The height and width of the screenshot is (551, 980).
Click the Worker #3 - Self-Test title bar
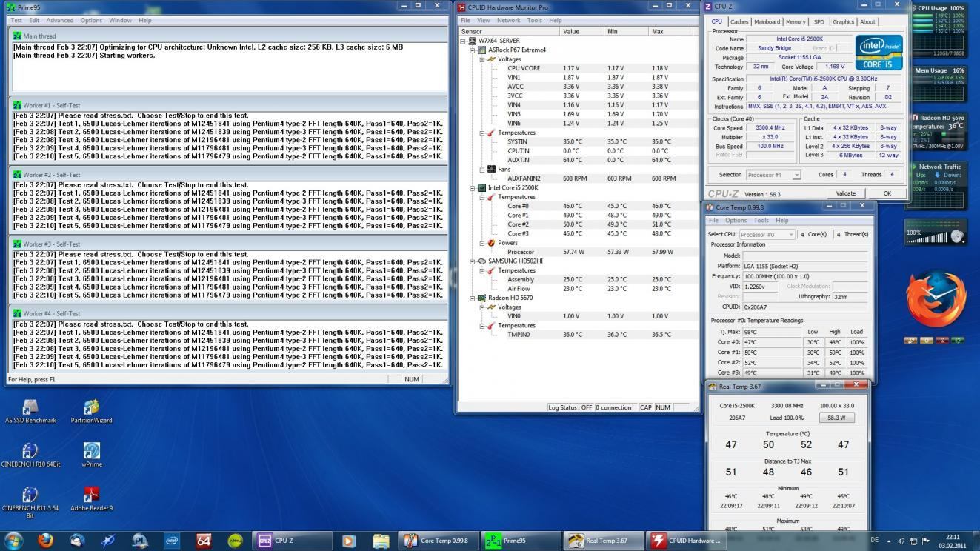(x=228, y=244)
